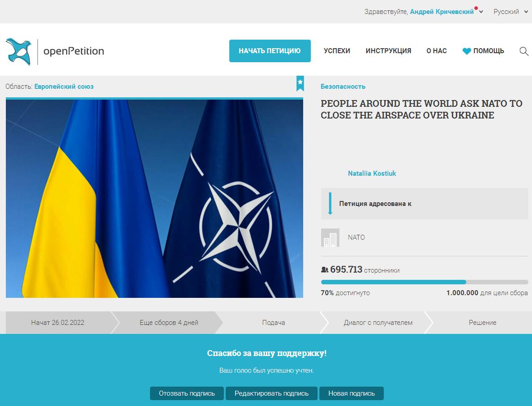Viewport: 532px width, 406px height.
Task: Open the УСПЕХИ menu item
Action: pos(337,51)
